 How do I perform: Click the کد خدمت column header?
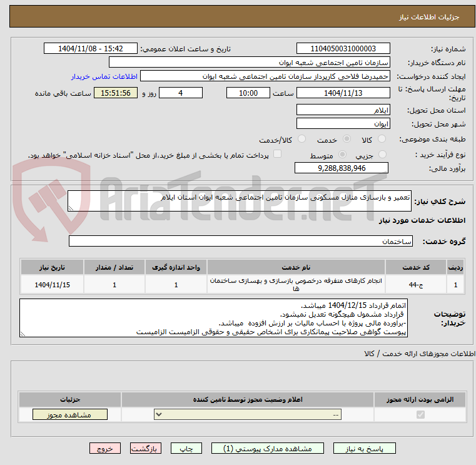coord(415,267)
